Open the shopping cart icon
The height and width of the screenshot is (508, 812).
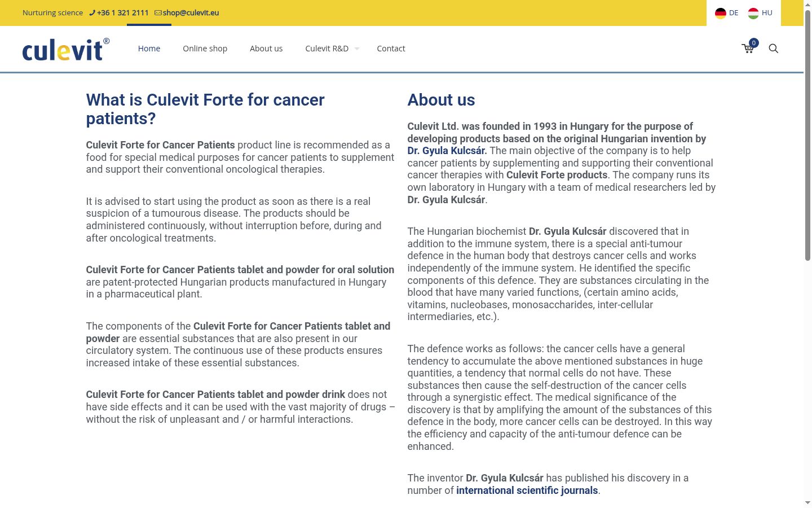coord(748,48)
